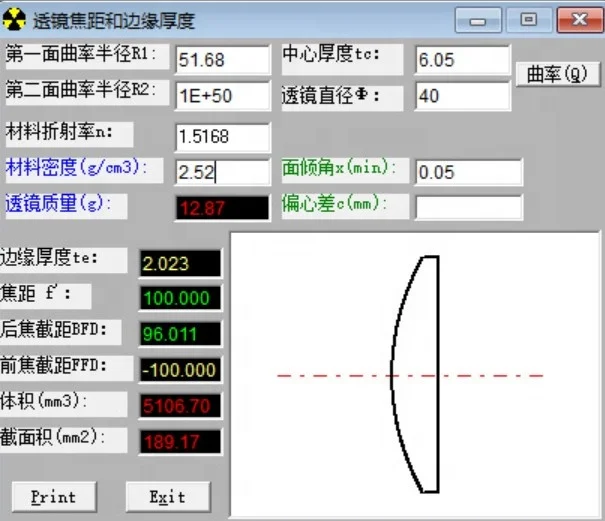Click the 焦距 f' label

46,296
